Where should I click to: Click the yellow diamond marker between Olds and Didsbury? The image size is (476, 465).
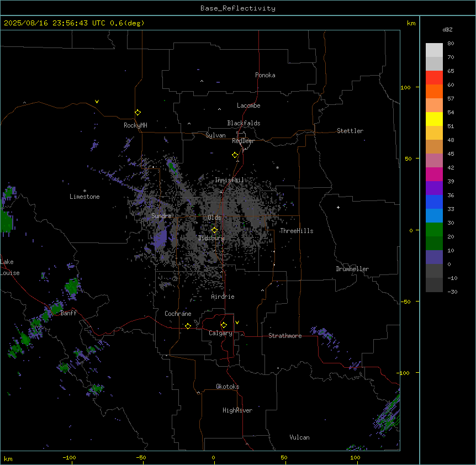(214, 230)
